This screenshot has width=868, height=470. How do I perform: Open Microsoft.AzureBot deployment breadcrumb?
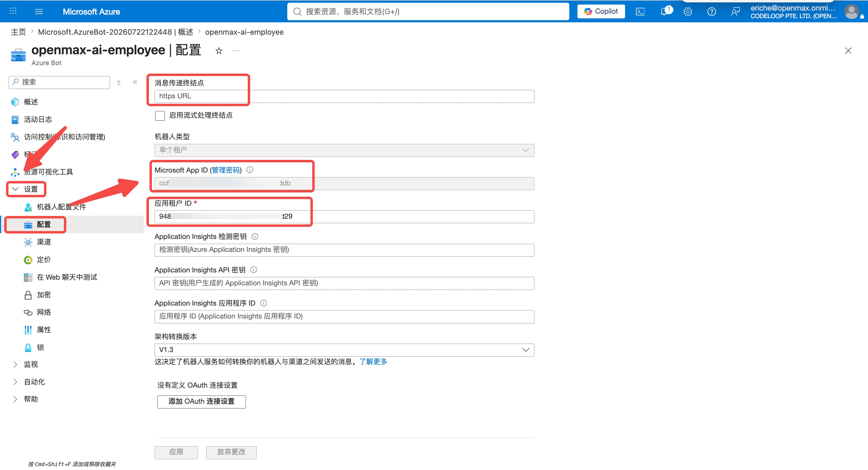115,32
